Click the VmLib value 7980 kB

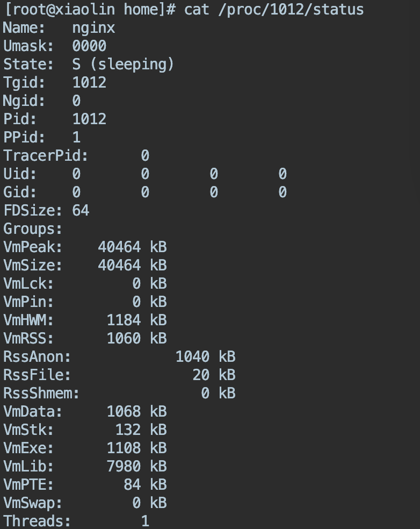pyautogui.click(x=136, y=466)
